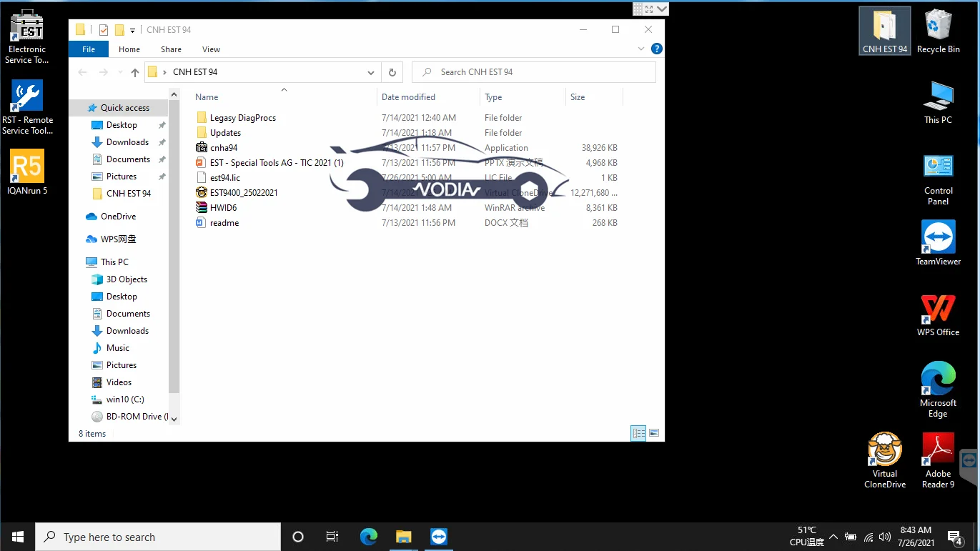This screenshot has width=980, height=551.
Task: Open the notification center icon
Action: coord(954,537)
